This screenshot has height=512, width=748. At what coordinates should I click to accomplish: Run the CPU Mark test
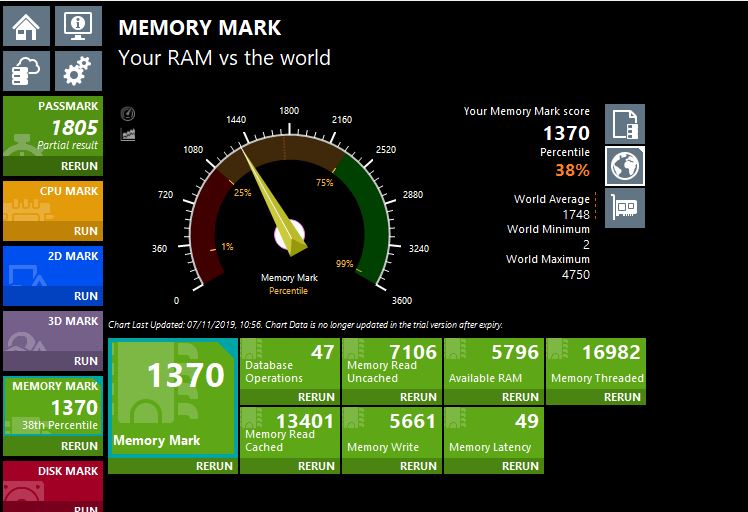(53, 231)
